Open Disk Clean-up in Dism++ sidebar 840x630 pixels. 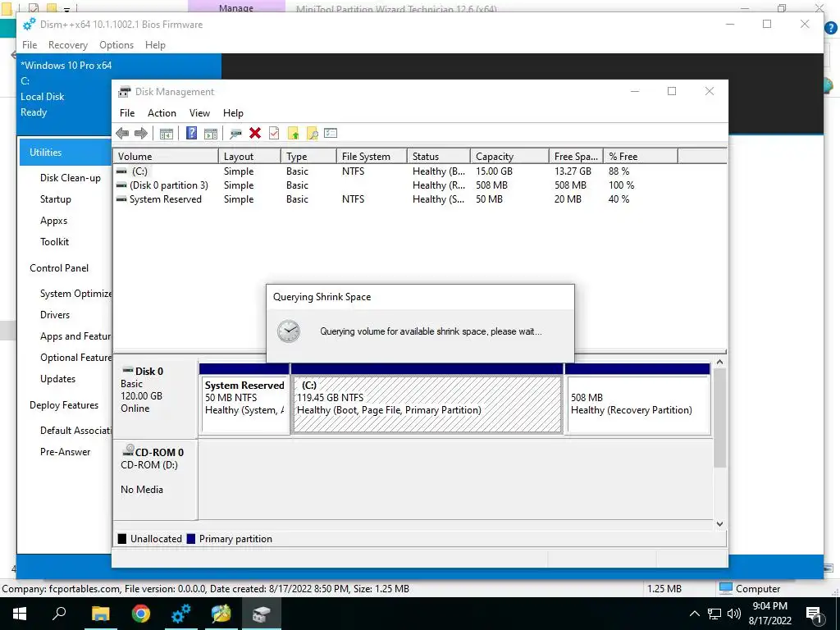(71, 178)
